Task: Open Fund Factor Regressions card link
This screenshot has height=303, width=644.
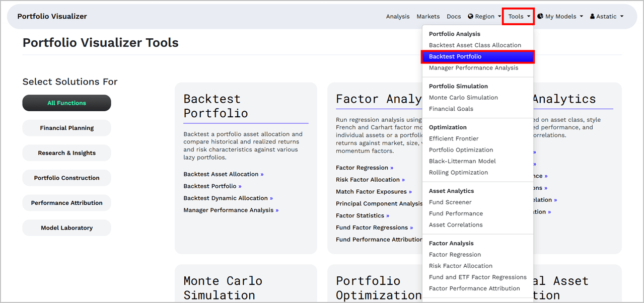Action: click(374, 228)
